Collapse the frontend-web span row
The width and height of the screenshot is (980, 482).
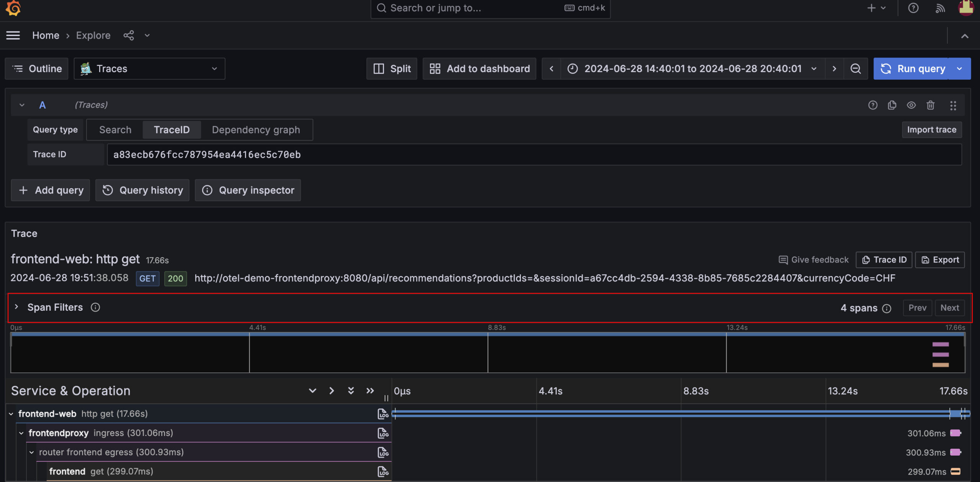11,414
